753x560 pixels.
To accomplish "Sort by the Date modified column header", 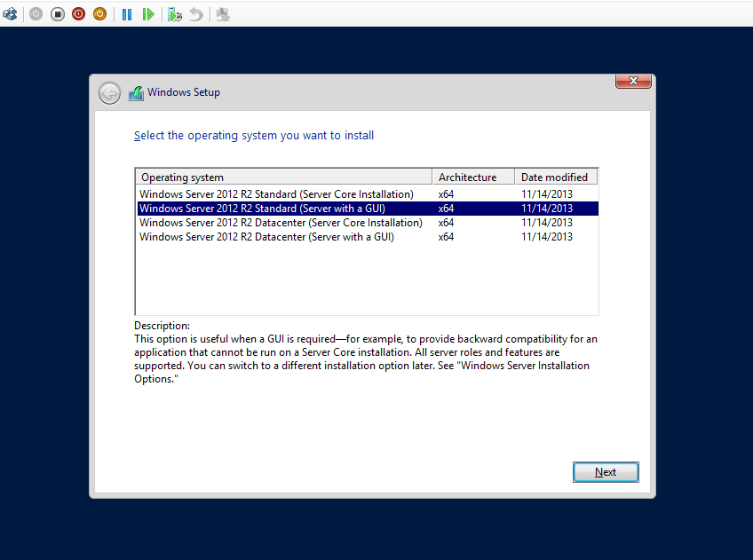I will pyautogui.click(x=556, y=177).
